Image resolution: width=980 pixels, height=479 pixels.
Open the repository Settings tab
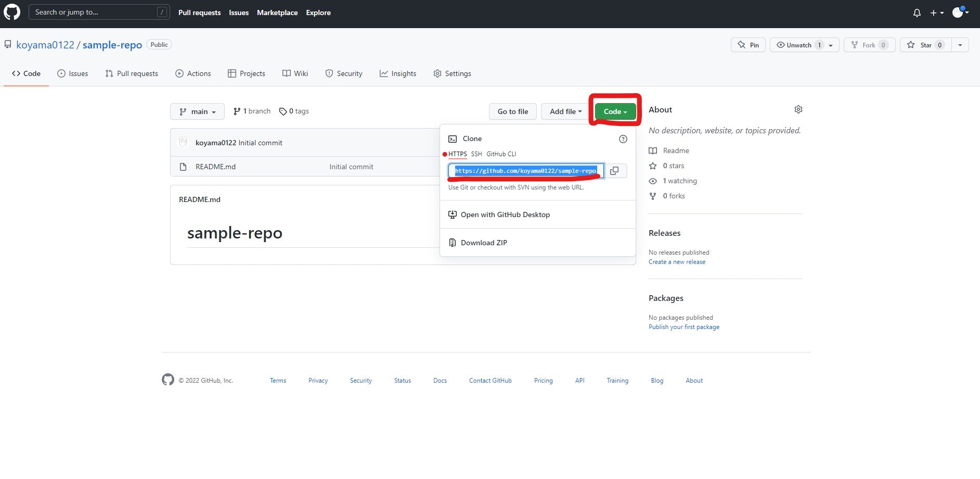coord(452,73)
